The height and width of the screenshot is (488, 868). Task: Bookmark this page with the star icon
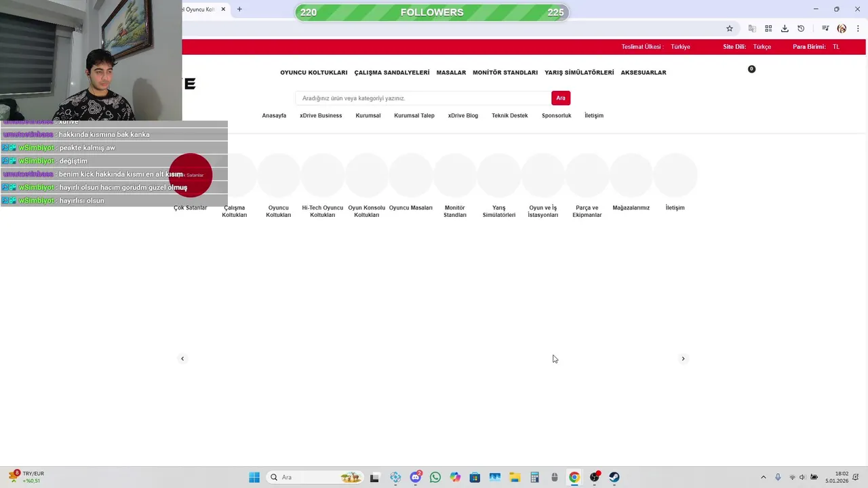(x=730, y=28)
